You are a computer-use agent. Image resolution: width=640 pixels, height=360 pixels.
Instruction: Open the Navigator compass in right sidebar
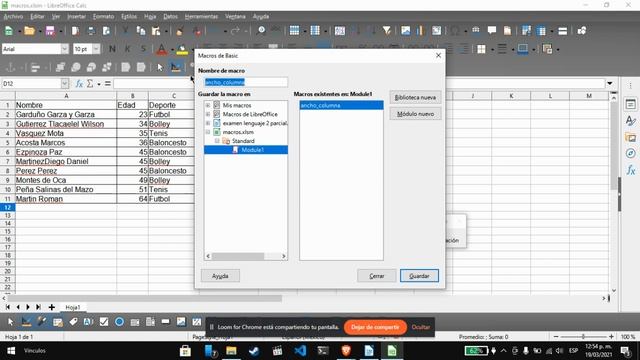(x=631, y=153)
